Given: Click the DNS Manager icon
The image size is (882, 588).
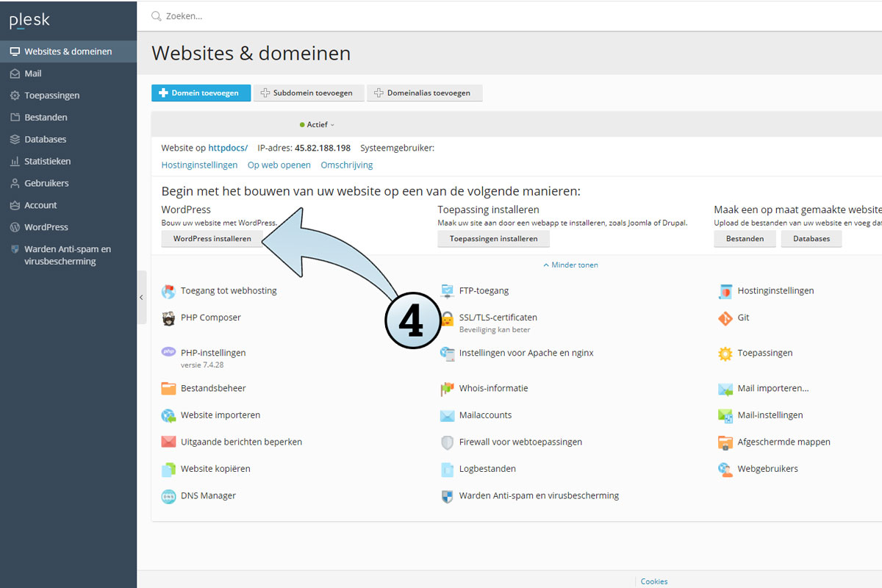Looking at the screenshot, I should click(168, 496).
